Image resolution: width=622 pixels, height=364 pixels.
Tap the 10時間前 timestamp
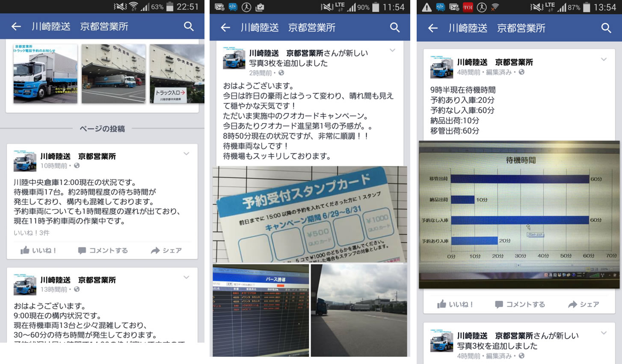54,166
